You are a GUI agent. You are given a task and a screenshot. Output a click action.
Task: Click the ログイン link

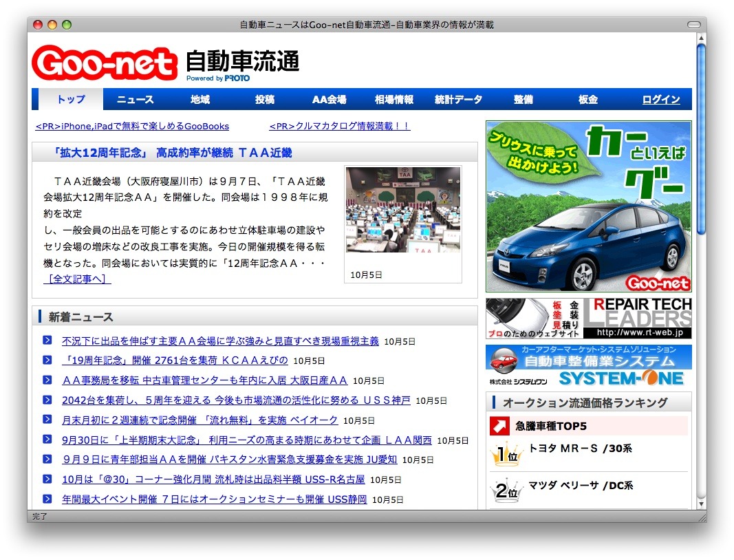(x=661, y=99)
